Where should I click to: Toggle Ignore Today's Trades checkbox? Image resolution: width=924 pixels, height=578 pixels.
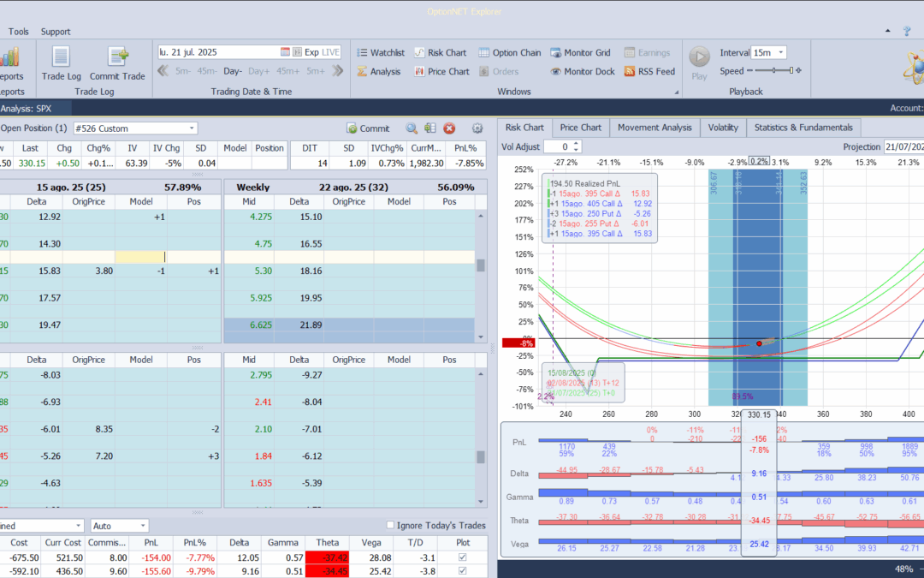pos(389,525)
